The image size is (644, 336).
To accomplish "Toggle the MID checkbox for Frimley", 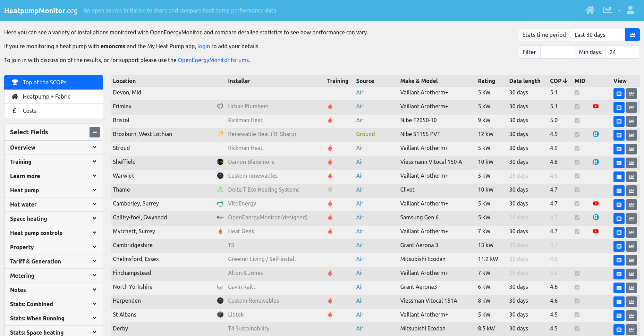I will 577,107.
